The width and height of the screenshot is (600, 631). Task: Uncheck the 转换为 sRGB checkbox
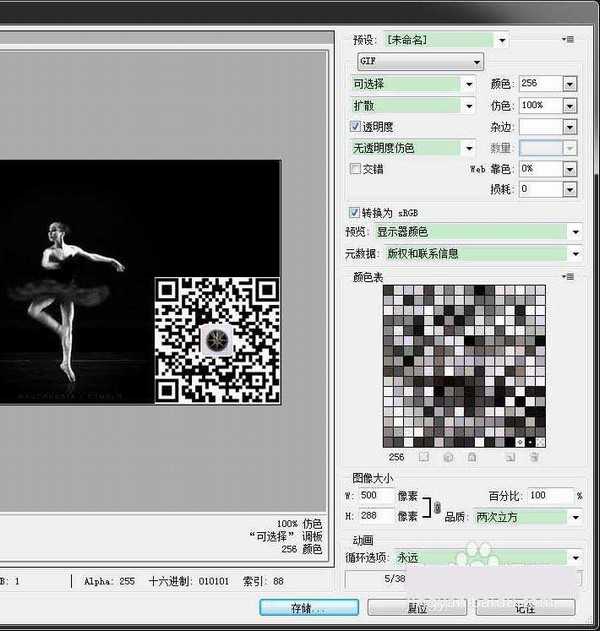click(355, 212)
